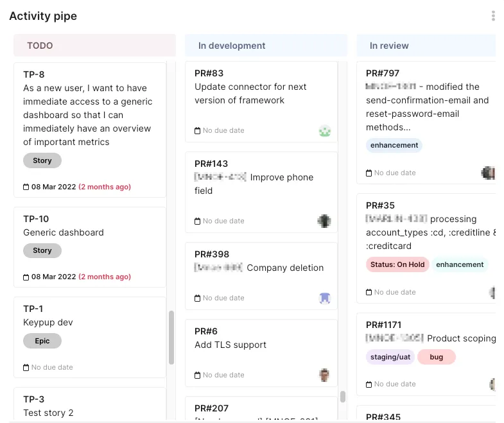504x423 pixels.
Task: Click the TODO column scrollbar thumb
Action: (x=171, y=337)
